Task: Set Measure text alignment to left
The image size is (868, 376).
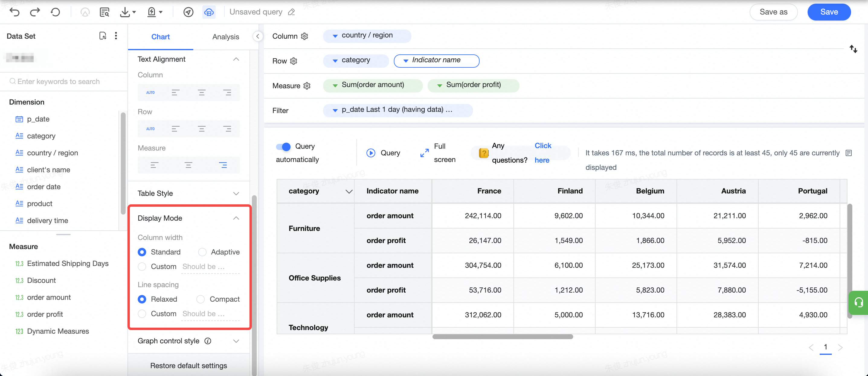Action: tap(154, 165)
